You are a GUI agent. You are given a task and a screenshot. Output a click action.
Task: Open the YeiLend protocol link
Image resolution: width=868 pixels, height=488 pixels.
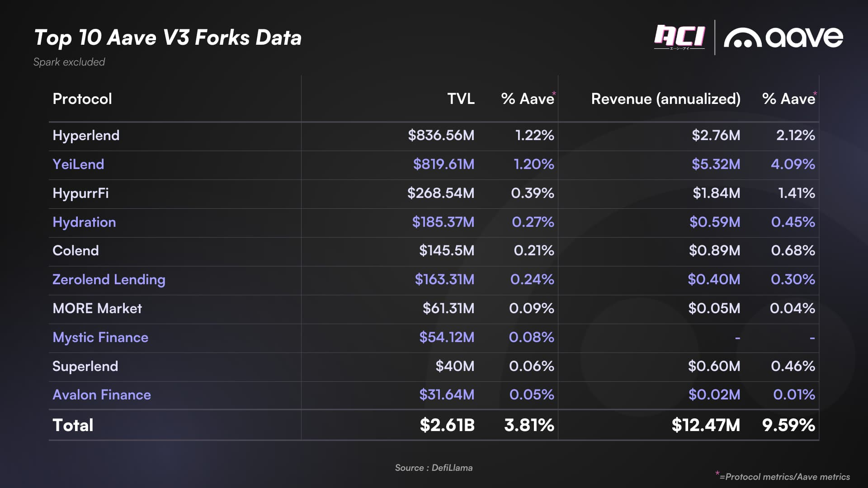78,164
